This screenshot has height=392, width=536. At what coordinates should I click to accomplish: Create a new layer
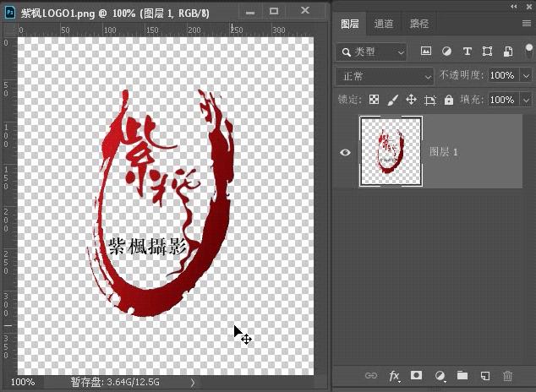point(485,376)
